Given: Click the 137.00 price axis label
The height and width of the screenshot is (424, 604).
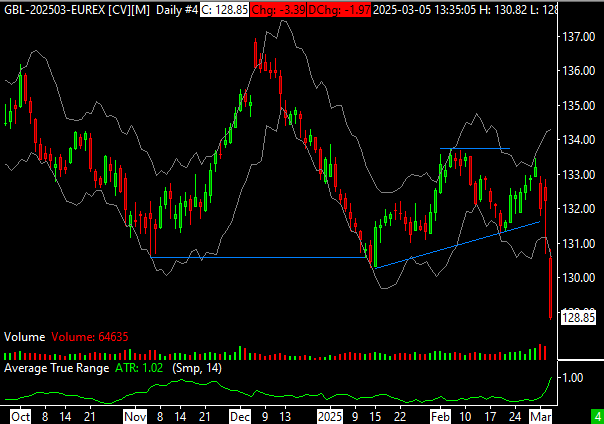Looking at the screenshot, I should 579,37.
